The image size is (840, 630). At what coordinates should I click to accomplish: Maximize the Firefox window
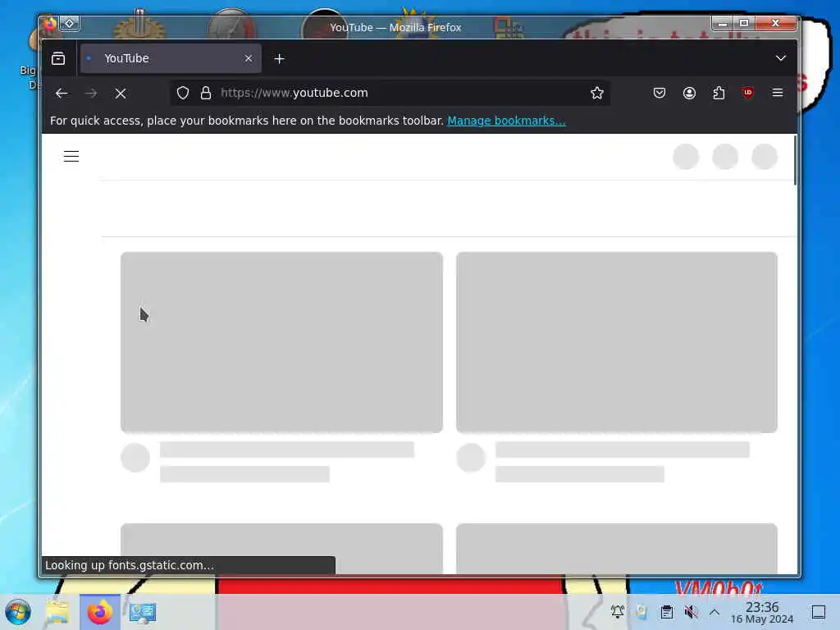(744, 23)
